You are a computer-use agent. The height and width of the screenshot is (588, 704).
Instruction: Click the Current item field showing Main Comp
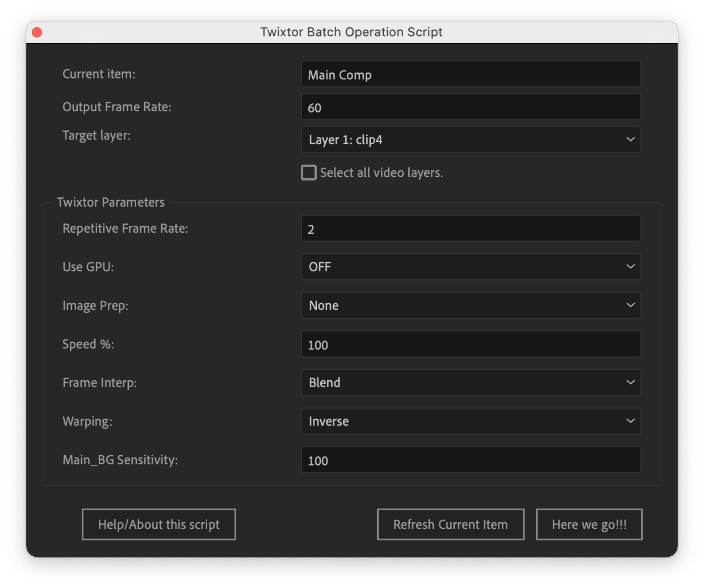tap(471, 74)
